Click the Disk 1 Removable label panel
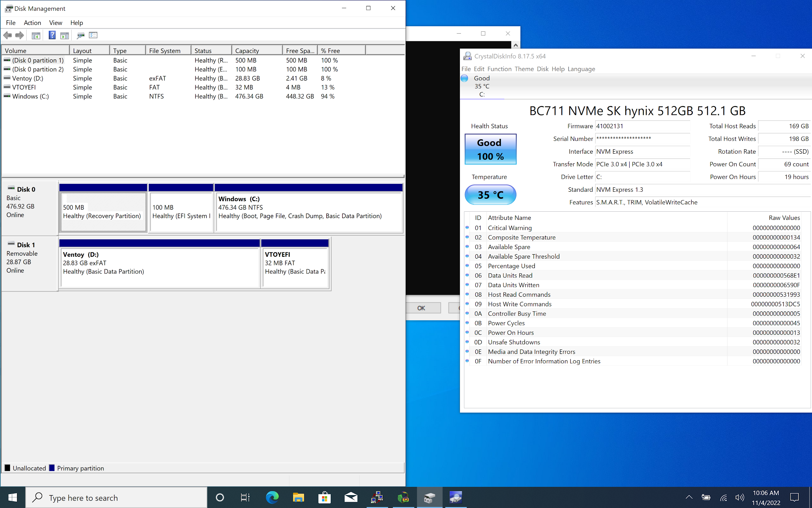812x508 pixels. click(30, 263)
